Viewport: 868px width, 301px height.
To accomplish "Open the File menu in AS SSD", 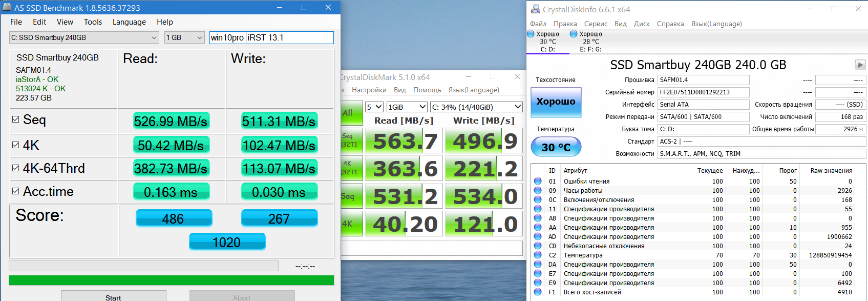I will pos(16,22).
